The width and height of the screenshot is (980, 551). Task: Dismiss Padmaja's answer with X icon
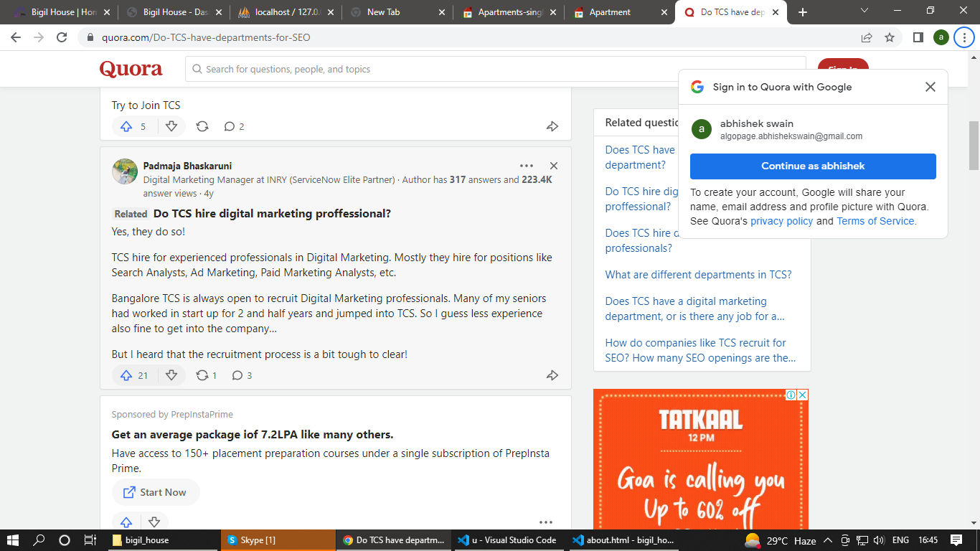click(x=553, y=166)
